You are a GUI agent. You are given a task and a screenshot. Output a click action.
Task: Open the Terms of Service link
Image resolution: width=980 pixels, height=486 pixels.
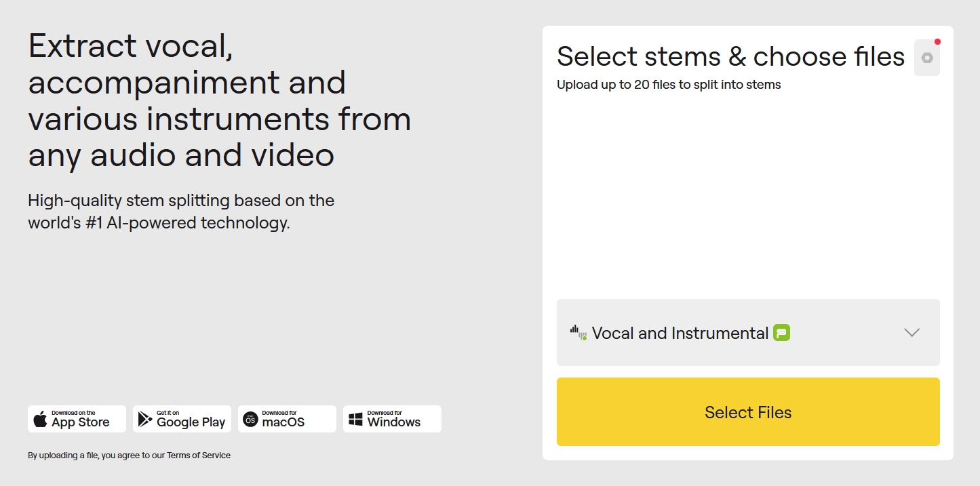click(x=199, y=455)
